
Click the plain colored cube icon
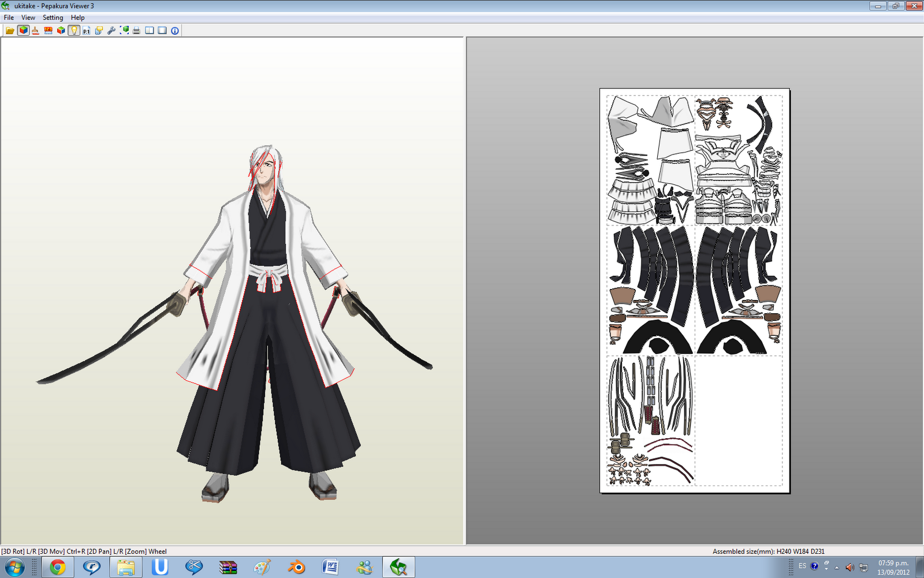click(x=61, y=31)
